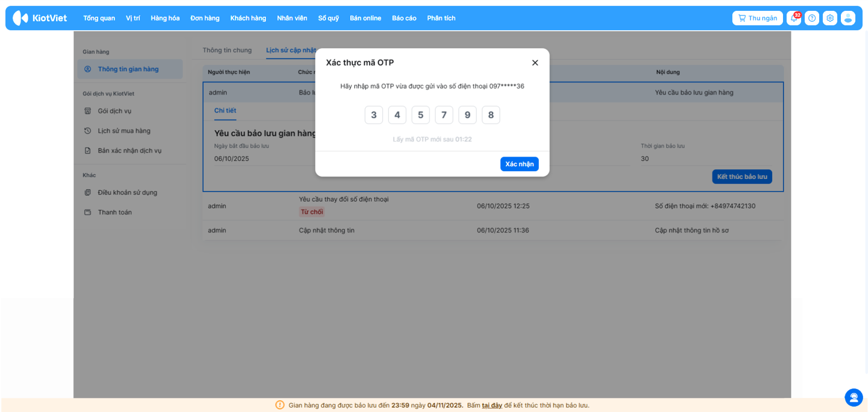
Task: Switch to the Lịch sử cập nhật tab
Action: click(x=291, y=50)
